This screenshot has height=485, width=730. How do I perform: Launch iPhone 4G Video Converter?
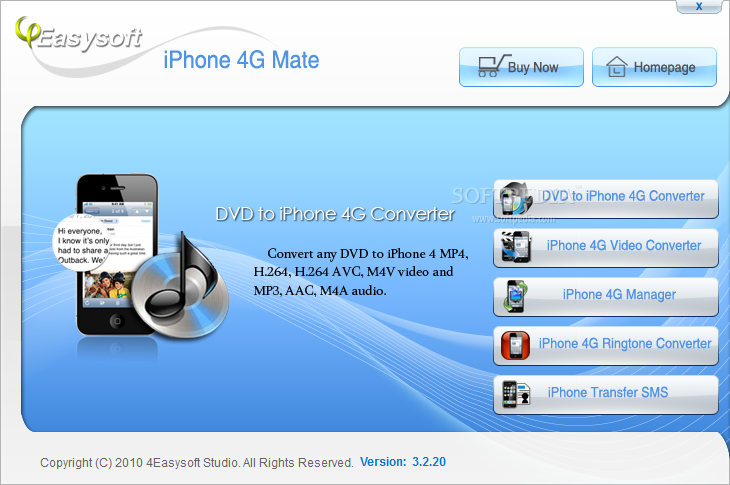[x=606, y=248]
